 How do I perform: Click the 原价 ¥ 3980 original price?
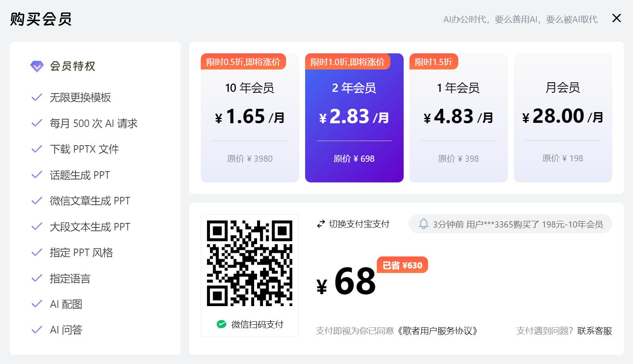250,159
